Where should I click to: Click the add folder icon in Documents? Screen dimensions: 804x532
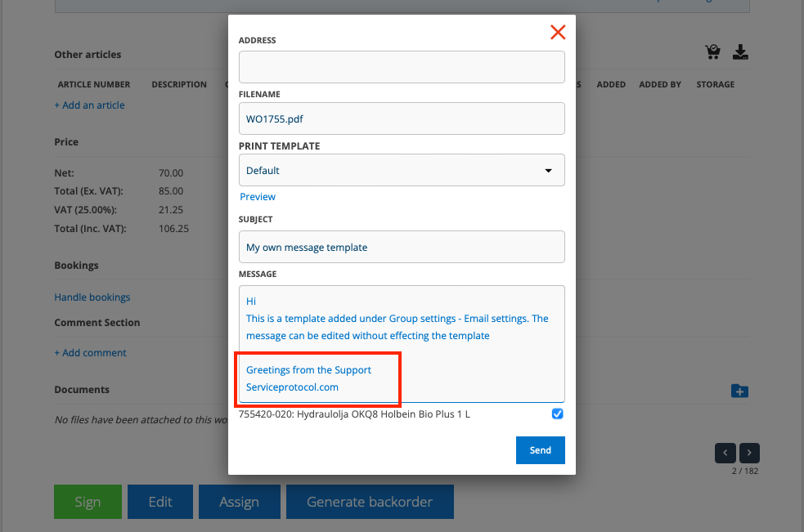[x=739, y=391]
